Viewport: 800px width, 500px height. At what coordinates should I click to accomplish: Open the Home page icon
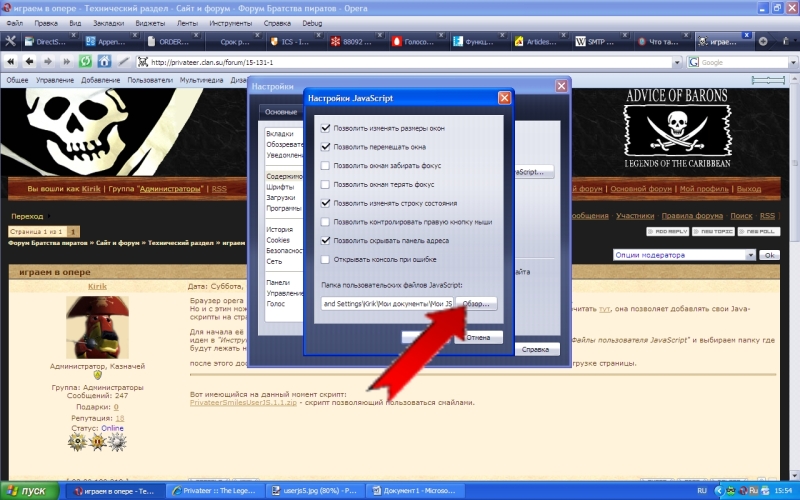104,62
